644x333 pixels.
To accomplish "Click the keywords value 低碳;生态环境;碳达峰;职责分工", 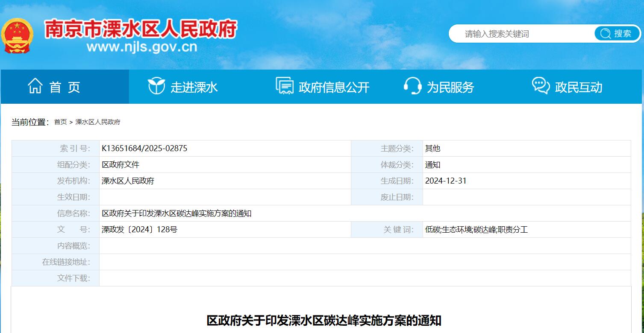I will [x=476, y=230].
